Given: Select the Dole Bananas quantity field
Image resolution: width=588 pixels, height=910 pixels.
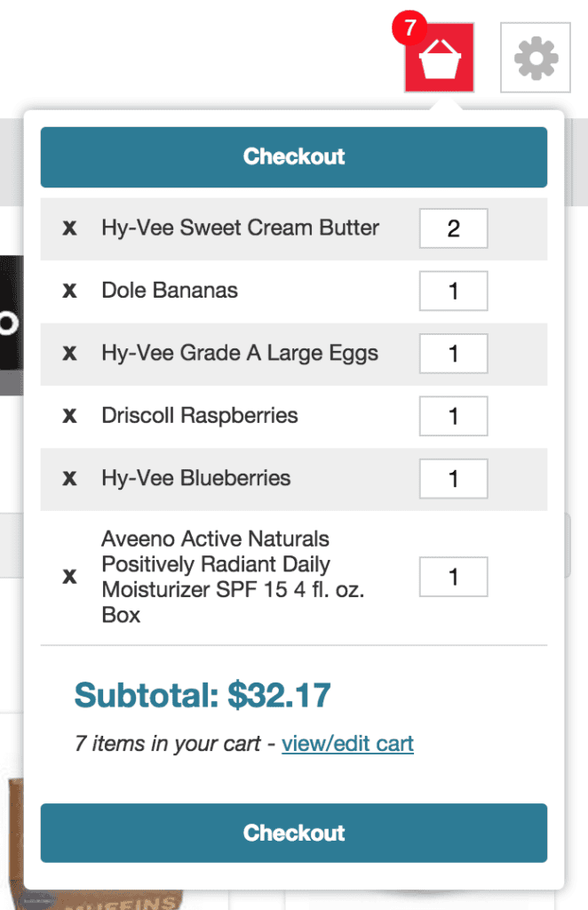Looking at the screenshot, I should 454,291.
